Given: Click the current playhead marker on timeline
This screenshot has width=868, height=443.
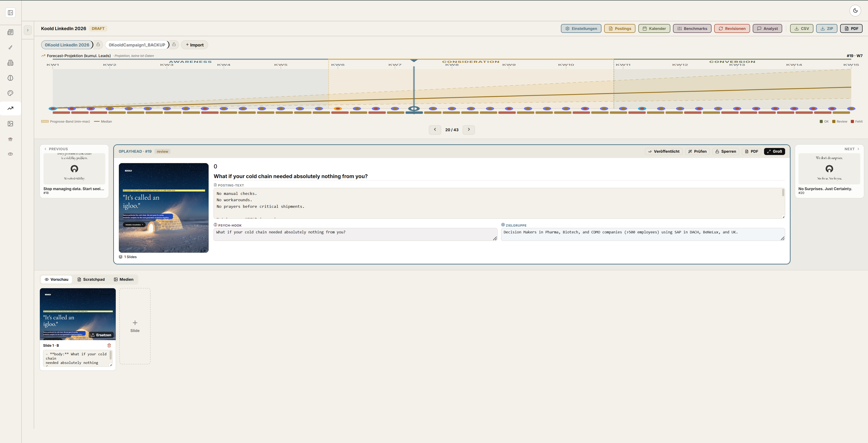Looking at the screenshot, I should 414,109.
